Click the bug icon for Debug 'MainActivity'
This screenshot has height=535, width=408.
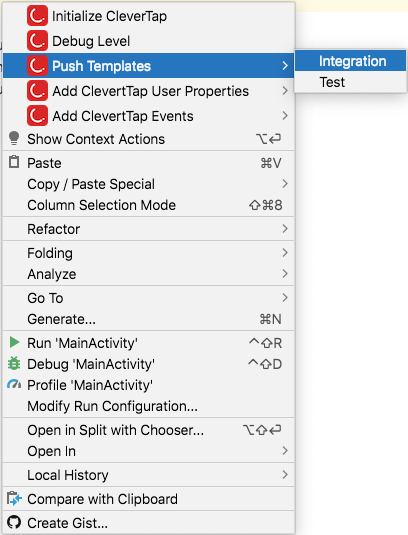14,363
